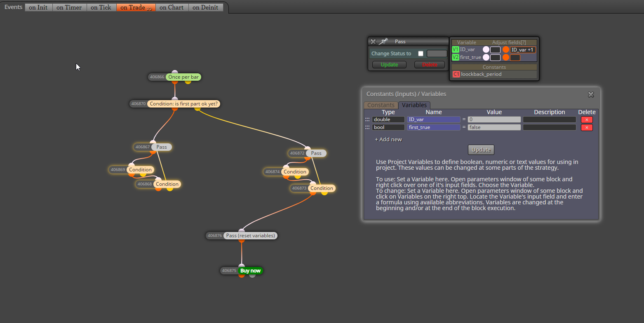Screen dimensions: 644x323
Task: Click the description field for first_true
Action: [550, 127]
